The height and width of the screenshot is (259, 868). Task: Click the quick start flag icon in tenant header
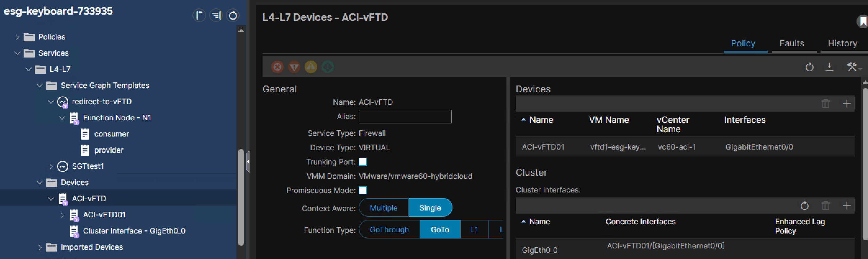click(x=199, y=15)
